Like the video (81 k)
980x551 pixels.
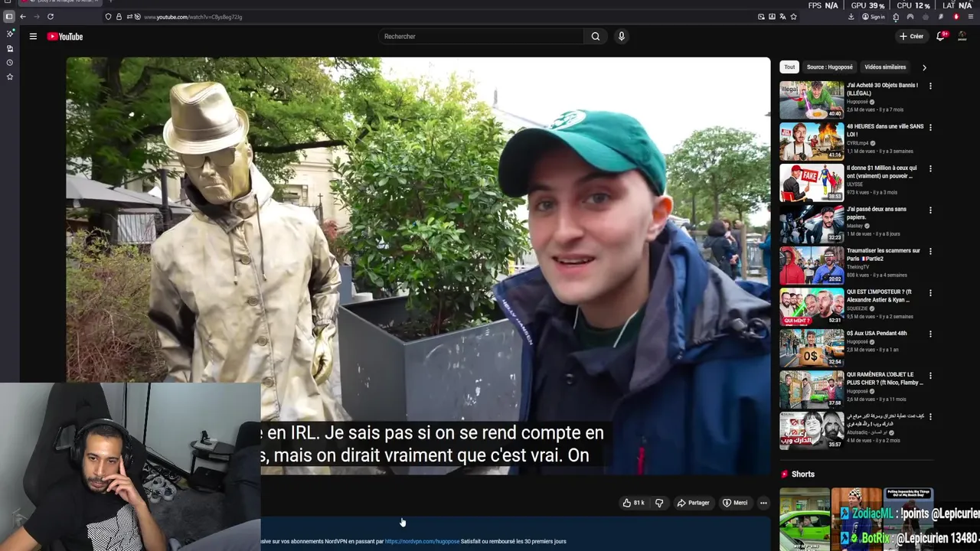(x=633, y=503)
